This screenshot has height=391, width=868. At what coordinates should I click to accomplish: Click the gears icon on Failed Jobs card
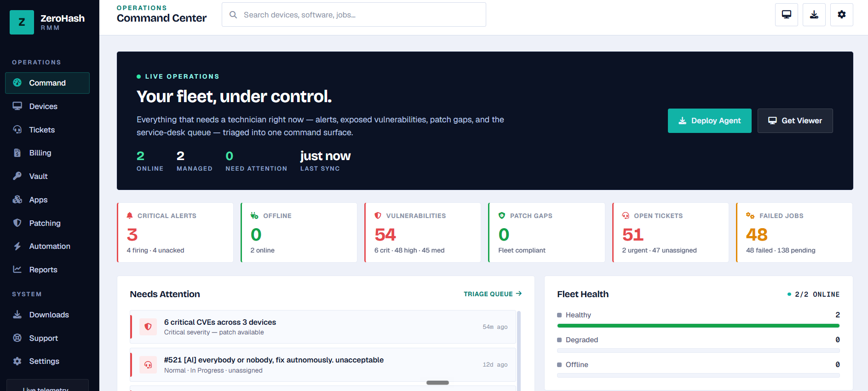(x=750, y=215)
